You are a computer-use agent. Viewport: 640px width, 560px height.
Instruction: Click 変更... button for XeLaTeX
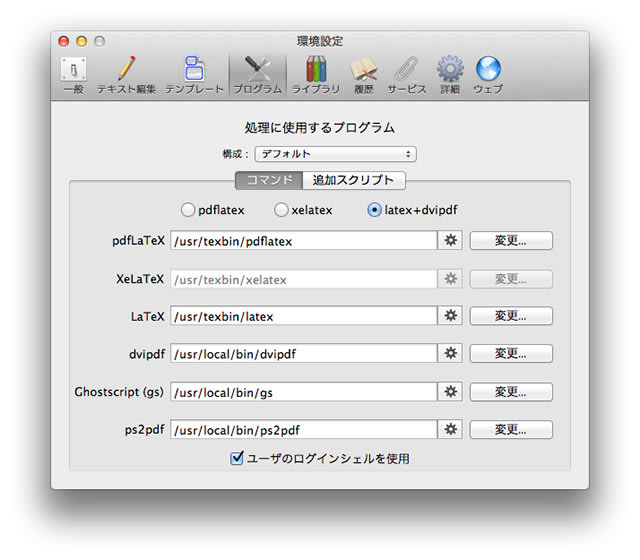[511, 279]
